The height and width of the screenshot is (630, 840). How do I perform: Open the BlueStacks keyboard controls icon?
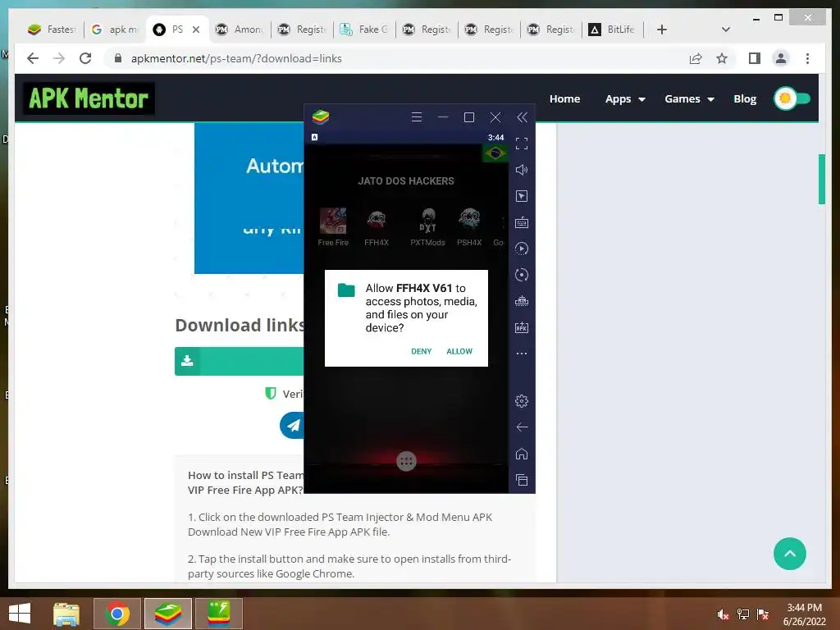click(521, 222)
